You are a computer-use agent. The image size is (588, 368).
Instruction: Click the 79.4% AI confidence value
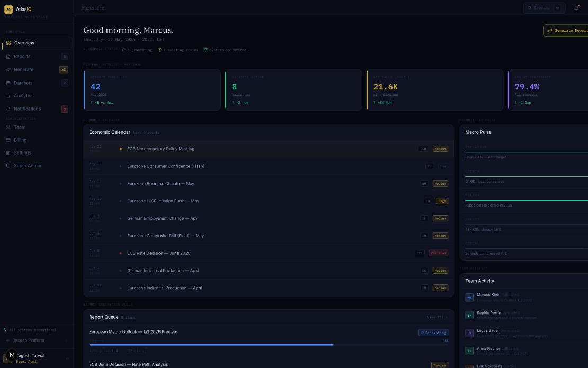pos(527,87)
